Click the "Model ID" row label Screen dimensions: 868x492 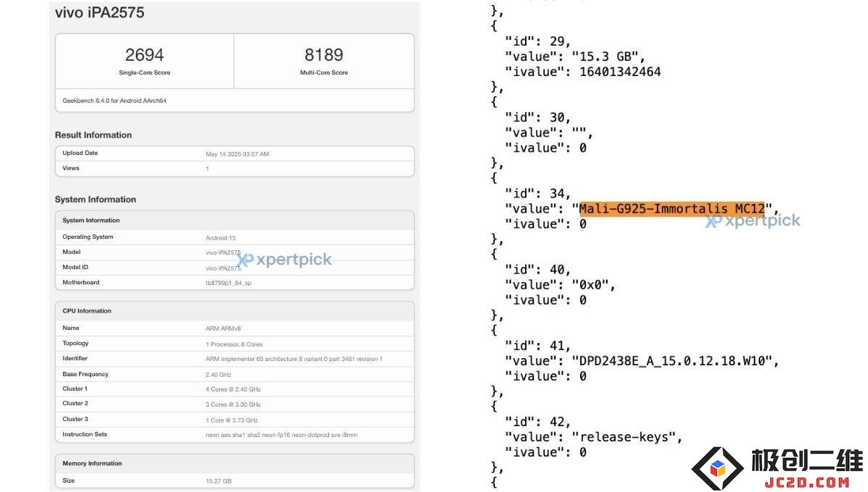pyautogui.click(x=75, y=268)
